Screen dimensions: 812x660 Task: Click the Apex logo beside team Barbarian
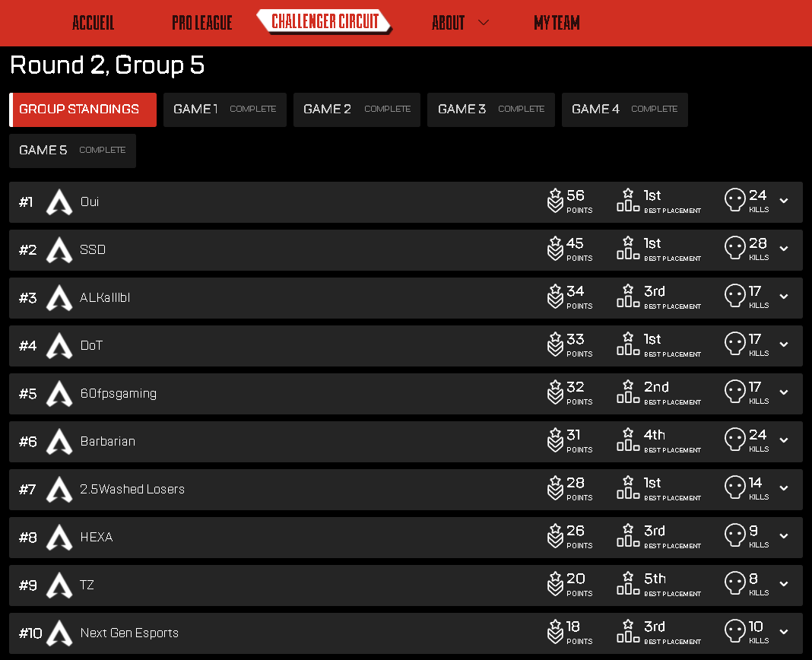click(x=59, y=441)
